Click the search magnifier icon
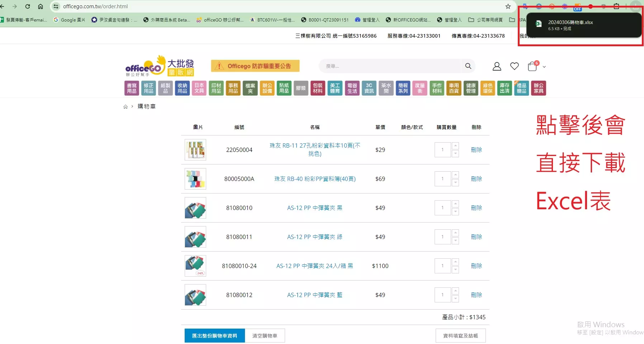Screen dimensions: 644x344 (468, 66)
